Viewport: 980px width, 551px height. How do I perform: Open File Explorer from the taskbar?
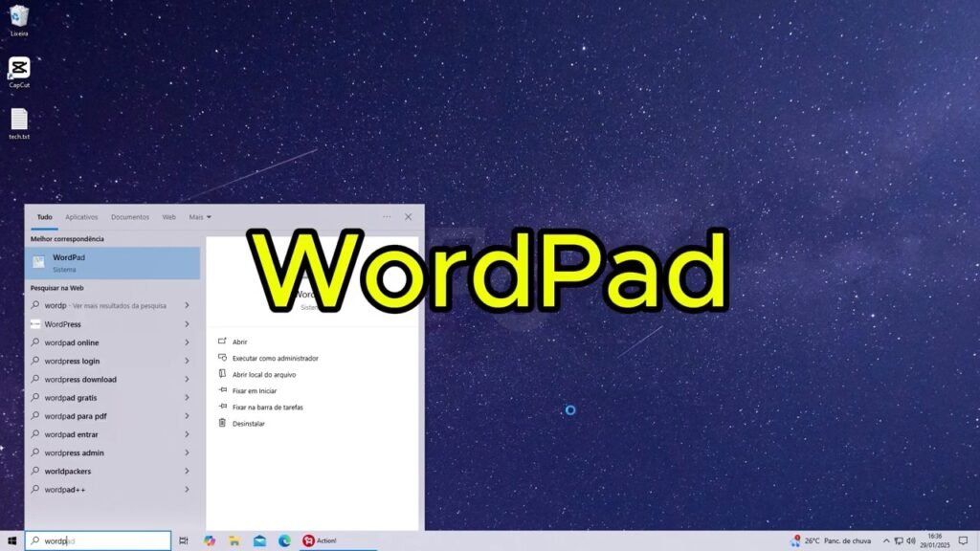tap(234, 541)
